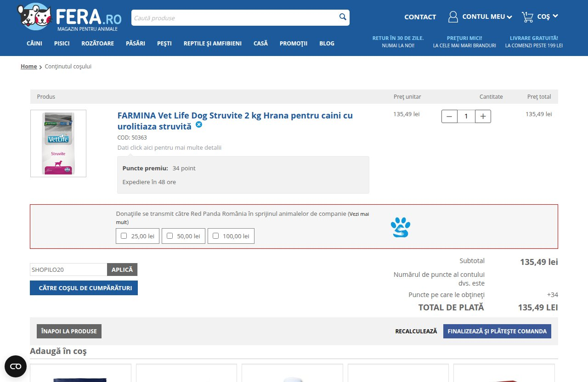Remove product with blue X icon
The image size is (588, 382).
199,124
